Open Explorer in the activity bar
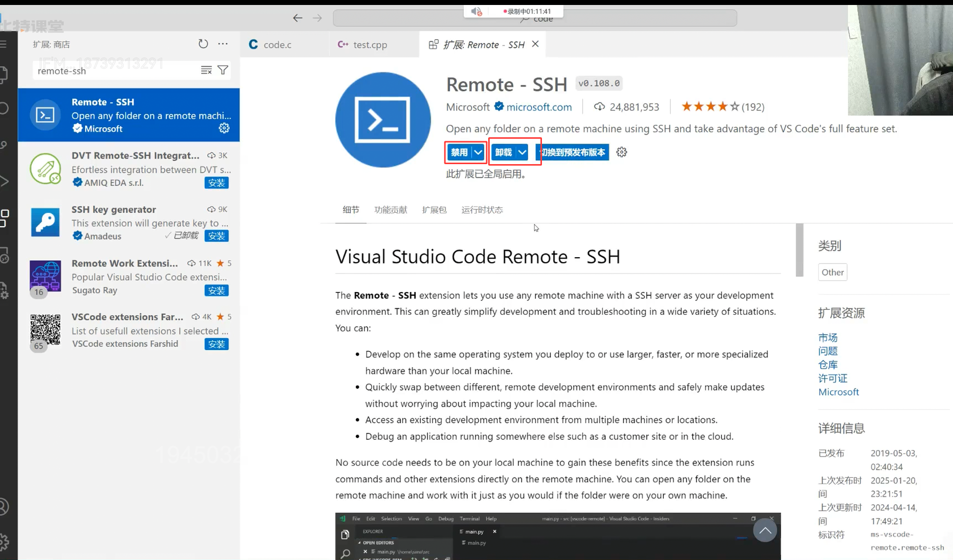Screen dimensions: 953x560 [x=4, y=75]
